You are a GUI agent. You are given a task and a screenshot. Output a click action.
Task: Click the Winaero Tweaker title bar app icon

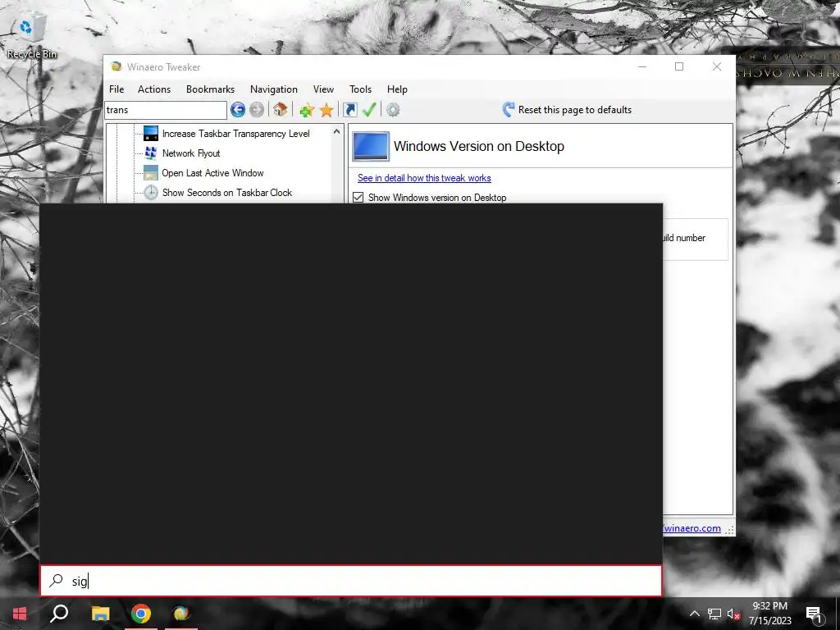click(x=116, y=67)
